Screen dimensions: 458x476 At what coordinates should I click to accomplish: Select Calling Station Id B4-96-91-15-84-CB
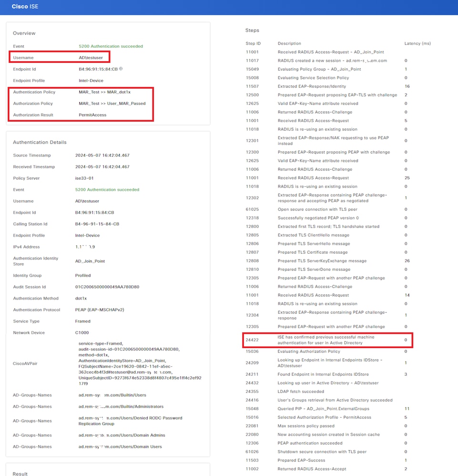[x=97, y=224]
